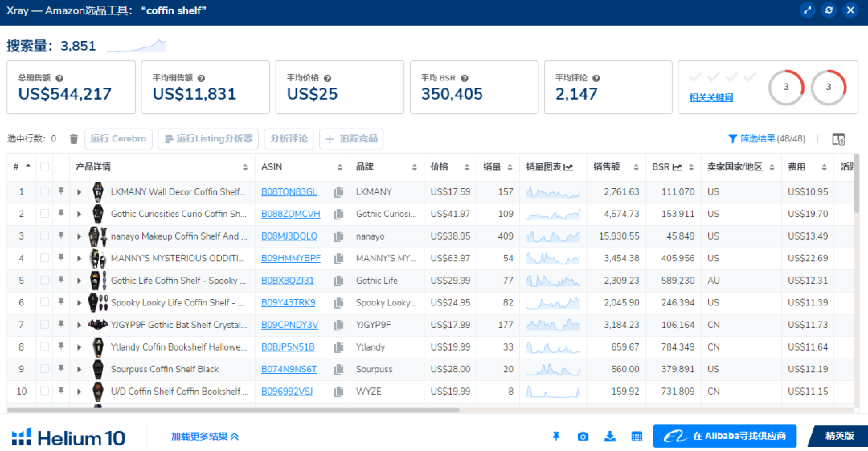The width and height of the screenshot is (868, 451).
Task: Click the pin icon in bottom toolbar
Action: pyautogui.click(x=556, y=437)
